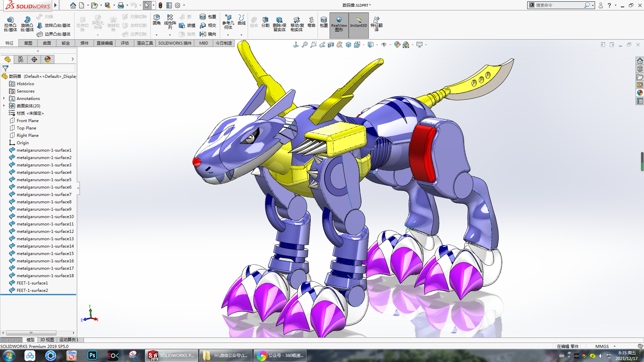This screenshot has width=644, height=362.
Task: Open the 运动算例 1 bottom tab
Action: point(69,340)
